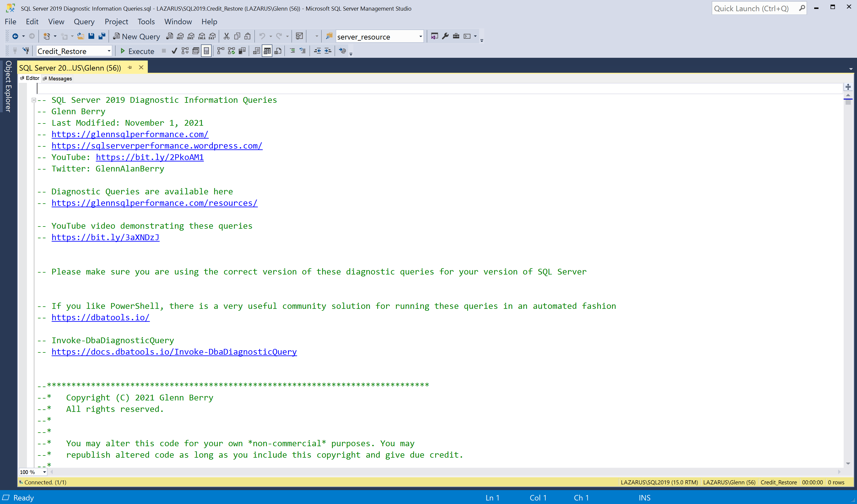Viewport: 857px width, 504px height.
Task: Open the Window menu
Action: [178, 22]
